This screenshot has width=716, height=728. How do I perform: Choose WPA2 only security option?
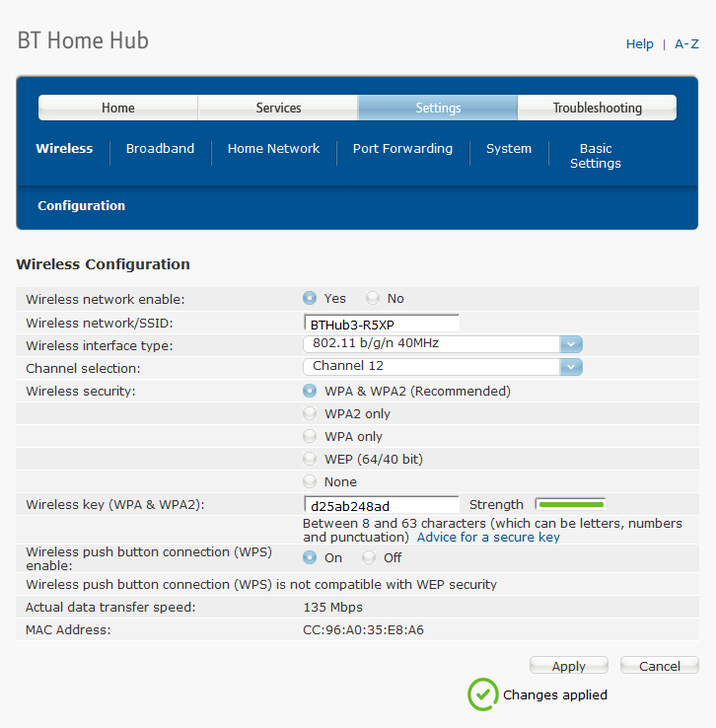[x=310, y=413]
